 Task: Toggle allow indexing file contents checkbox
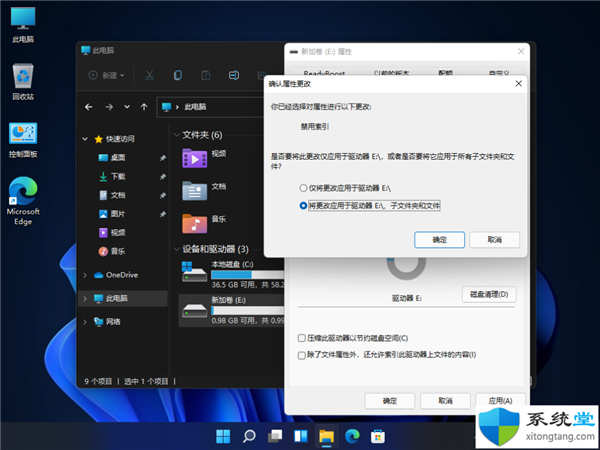tap(302, 355)
